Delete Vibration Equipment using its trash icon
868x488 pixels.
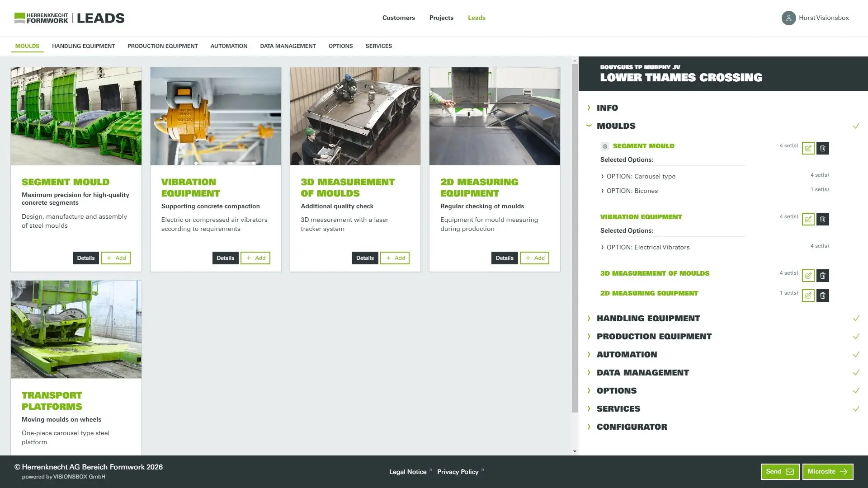[x=823, y=219]
